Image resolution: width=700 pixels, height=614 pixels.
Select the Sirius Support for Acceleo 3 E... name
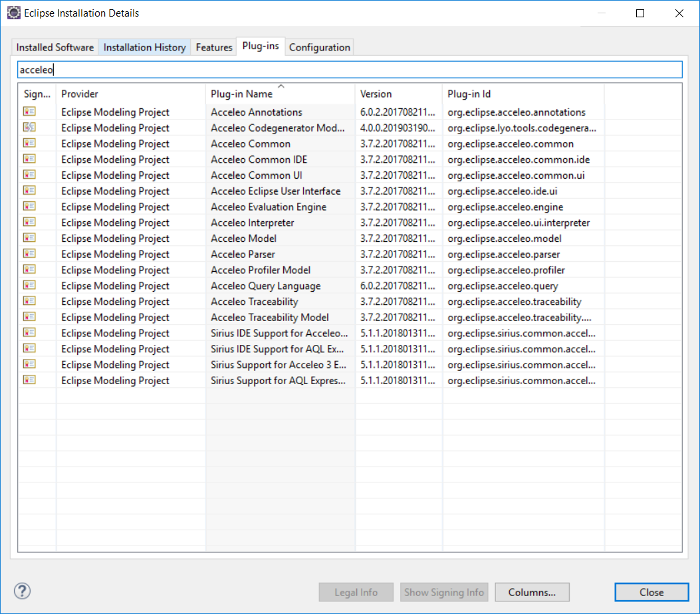pos(279,365)
